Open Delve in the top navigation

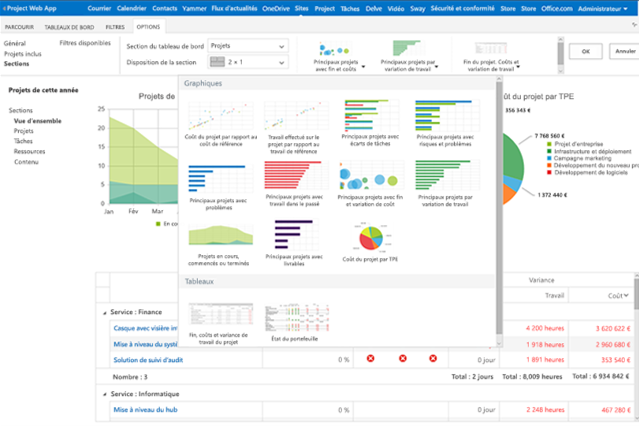click(374, 8)
